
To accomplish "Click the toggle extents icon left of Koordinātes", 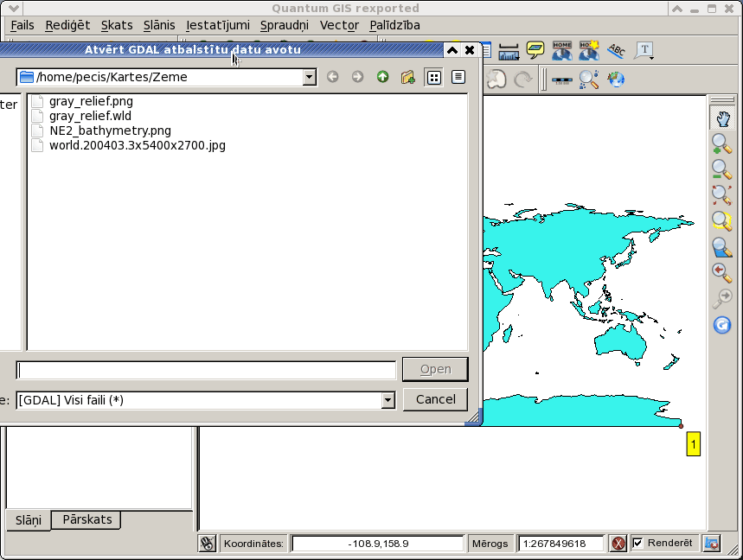I will click(x=207, y=544).
